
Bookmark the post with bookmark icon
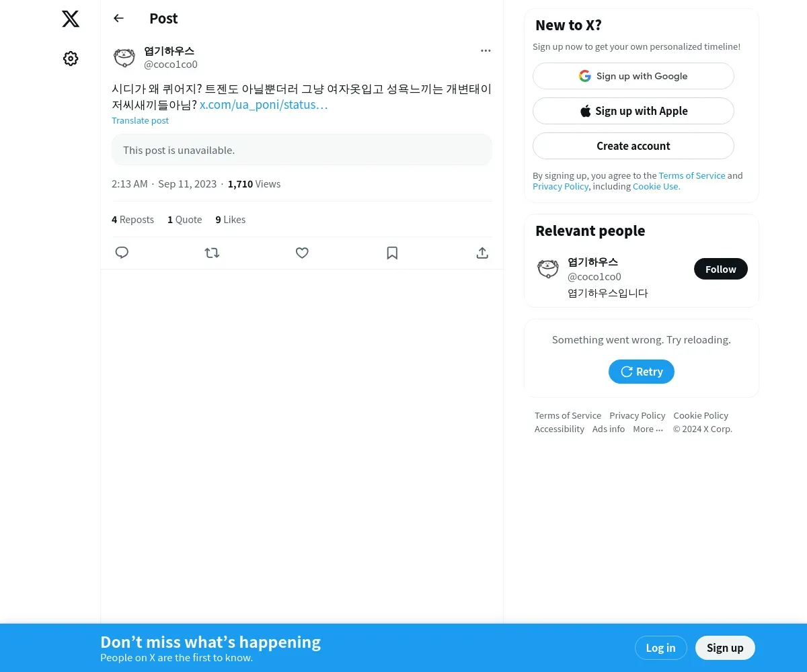click(x=392, y=253)
